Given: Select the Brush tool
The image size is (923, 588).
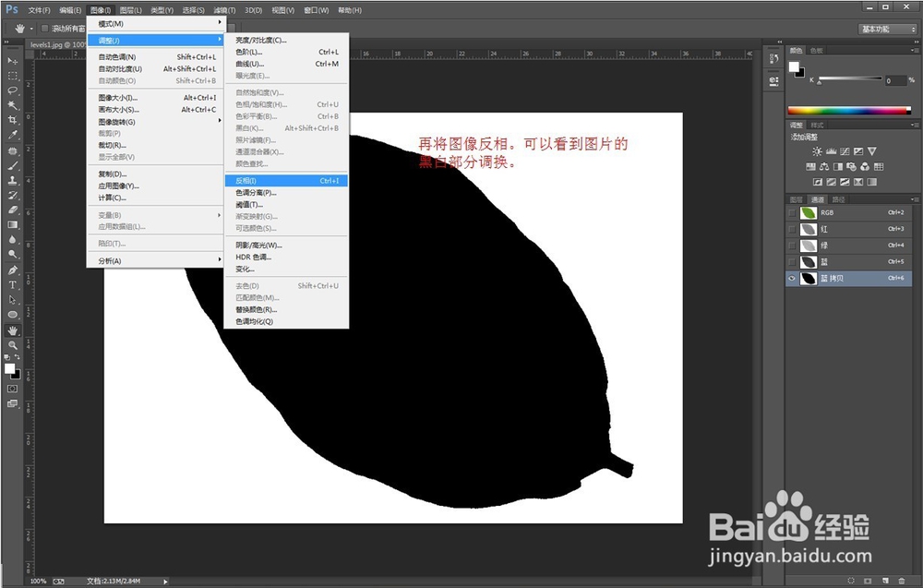Looking at the screenshot, I should (x=12, y=166).
